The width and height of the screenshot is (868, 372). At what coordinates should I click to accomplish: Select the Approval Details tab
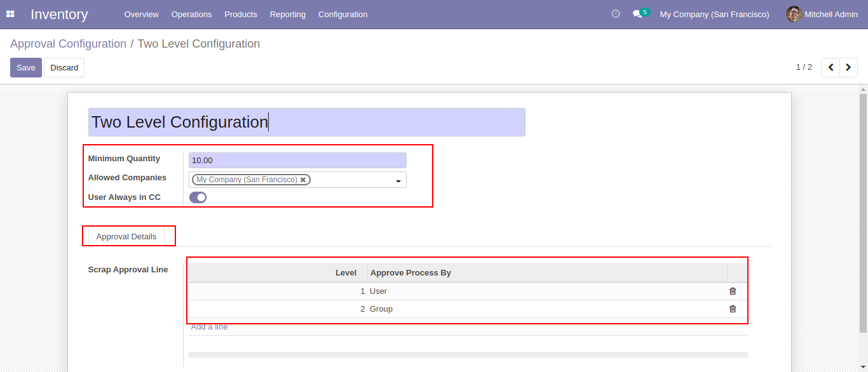pyautogui.click(x=126, y=237)
